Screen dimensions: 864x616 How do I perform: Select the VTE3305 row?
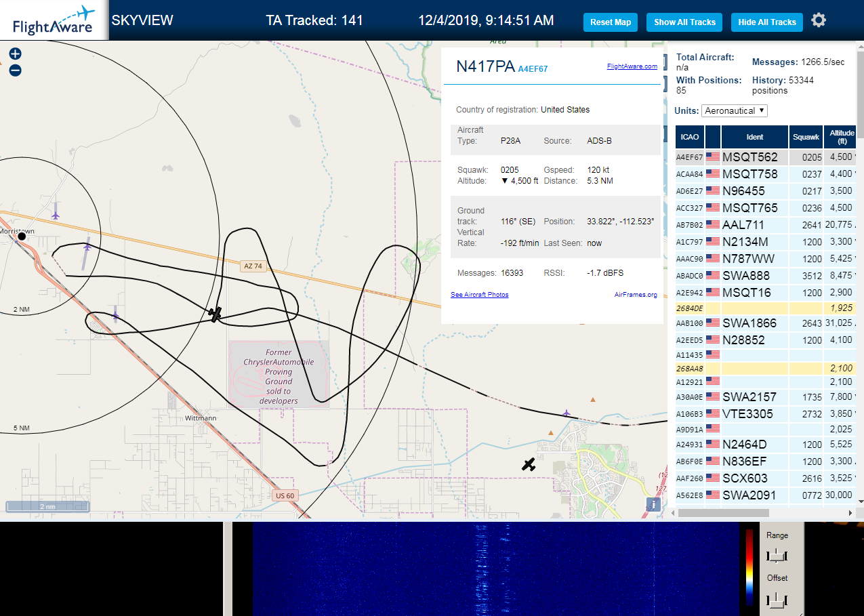tap(766, 414)
